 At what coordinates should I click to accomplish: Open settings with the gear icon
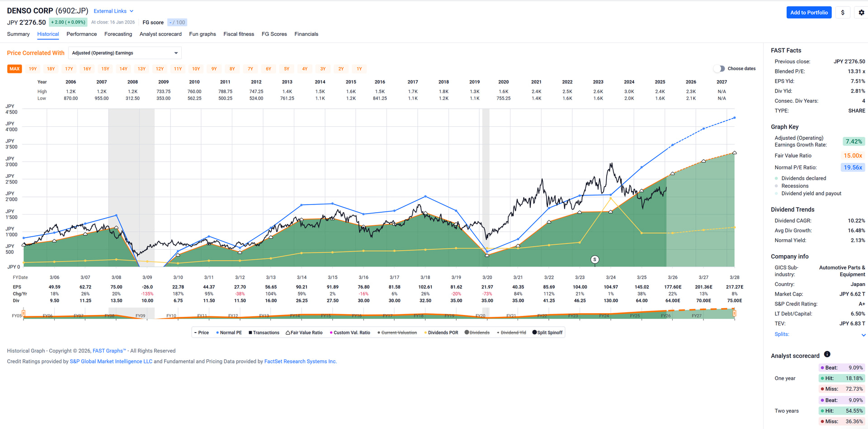point(861,13)
